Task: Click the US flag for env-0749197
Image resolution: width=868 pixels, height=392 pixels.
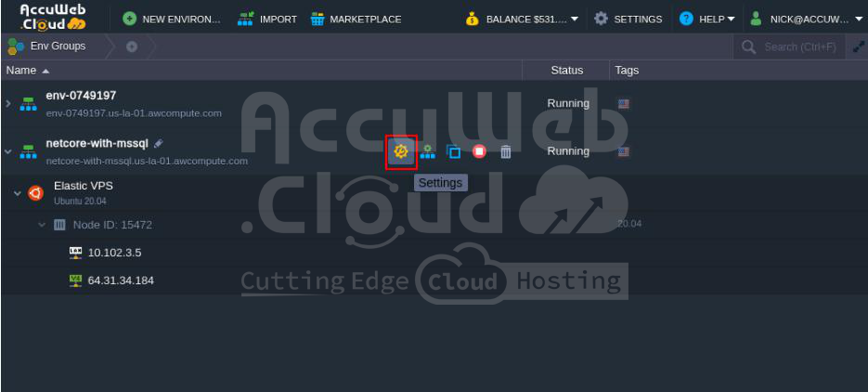Action: 624,104
